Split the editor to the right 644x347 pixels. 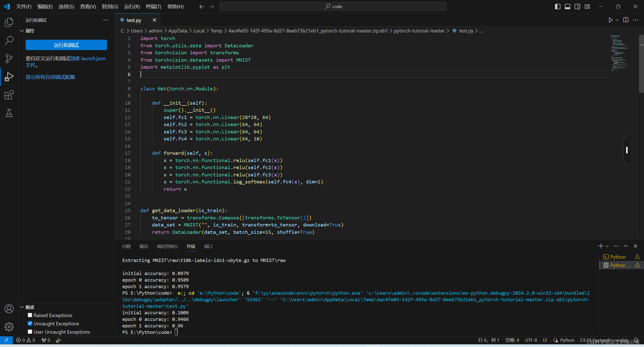[x=626, y=20]
